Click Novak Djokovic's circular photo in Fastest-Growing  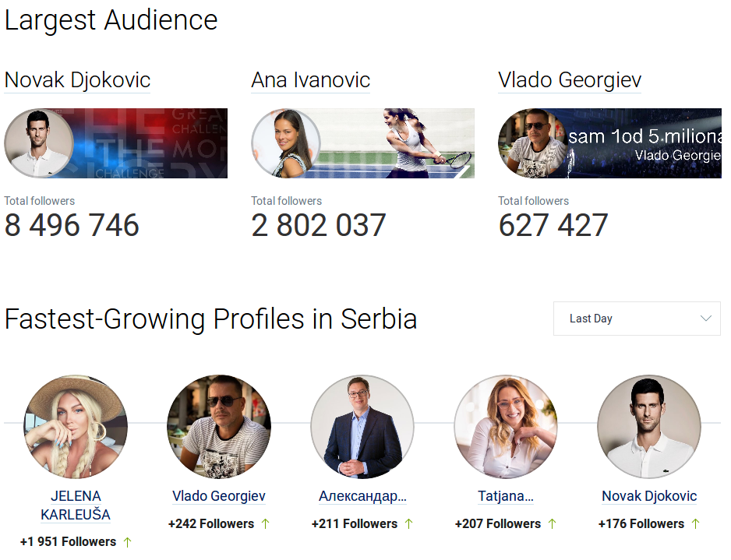(649, 427)
